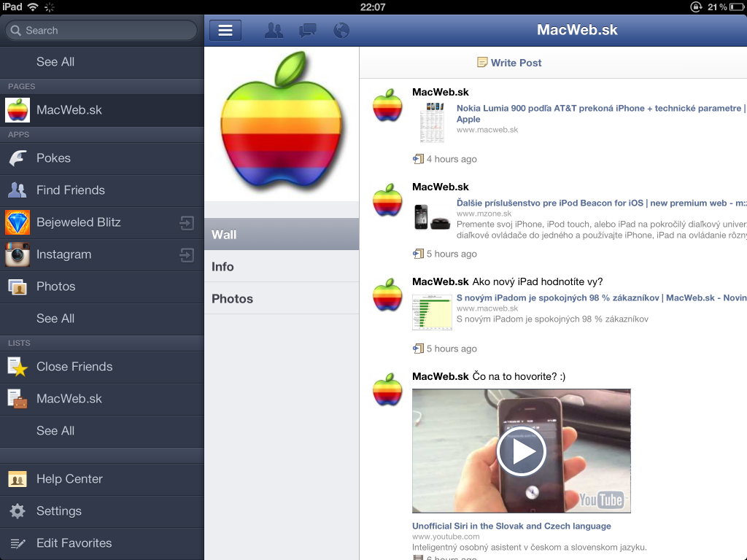Tap the Photos icon in sidebar
The width and height of the screenshot is (747, 560).
click(18, 287)
